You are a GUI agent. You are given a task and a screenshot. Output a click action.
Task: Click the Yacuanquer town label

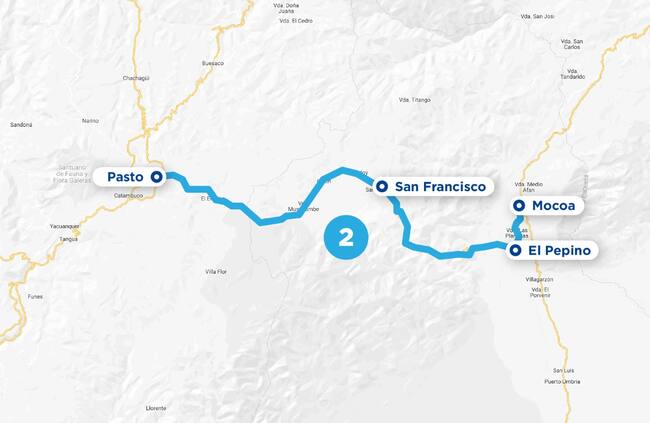click(x=65, y=226)
